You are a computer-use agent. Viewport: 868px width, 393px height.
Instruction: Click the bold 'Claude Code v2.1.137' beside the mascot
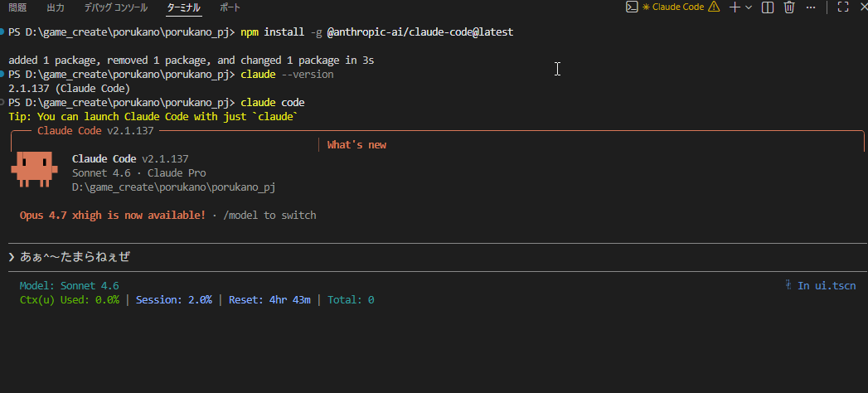coord(130,159)
